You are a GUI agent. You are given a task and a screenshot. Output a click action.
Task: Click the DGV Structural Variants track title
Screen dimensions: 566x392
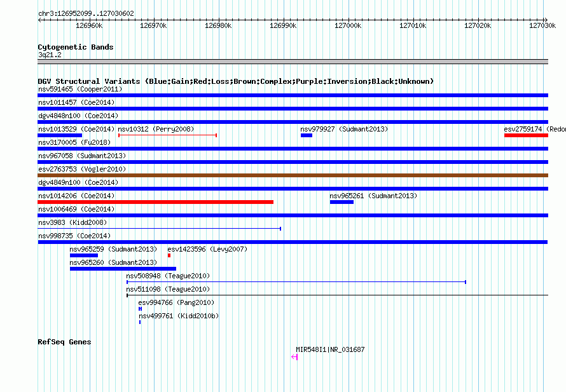(x=236, y=81)
